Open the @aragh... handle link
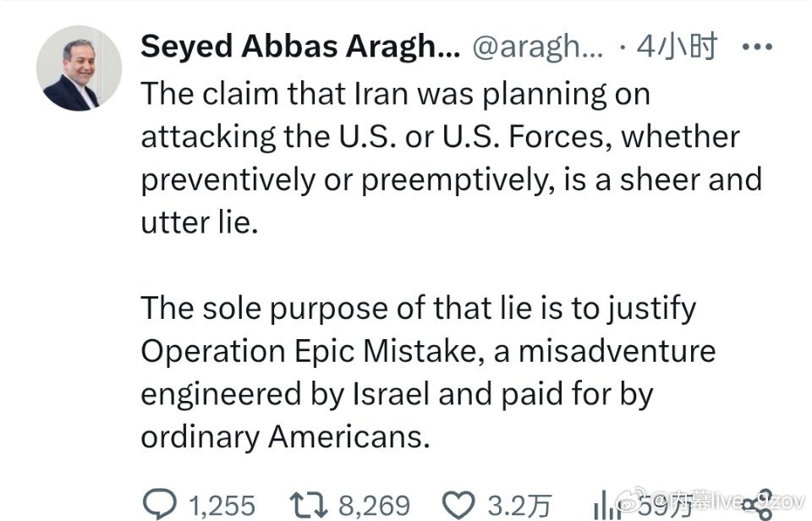Screen dimensions: 812x521 (x=535, y=47)
